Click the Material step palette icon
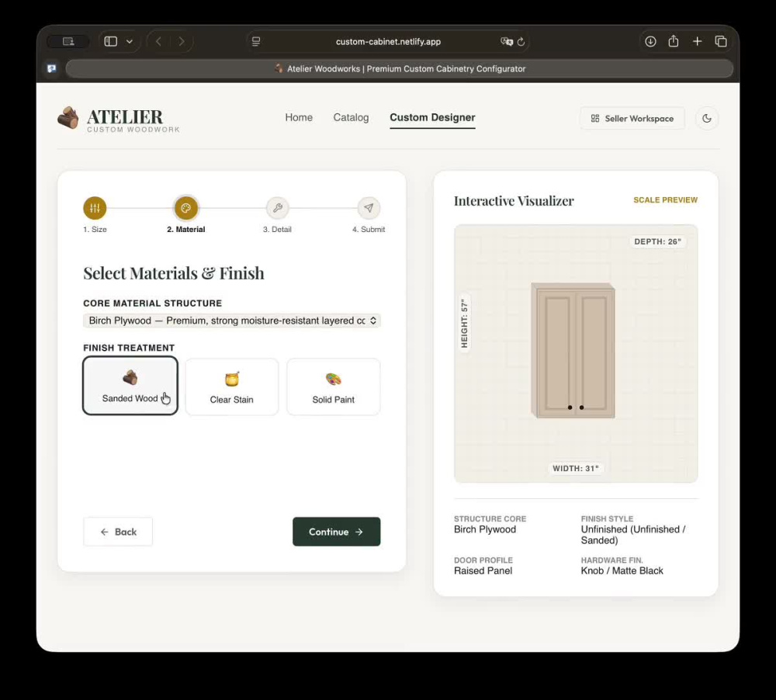 tap(186, 208)
